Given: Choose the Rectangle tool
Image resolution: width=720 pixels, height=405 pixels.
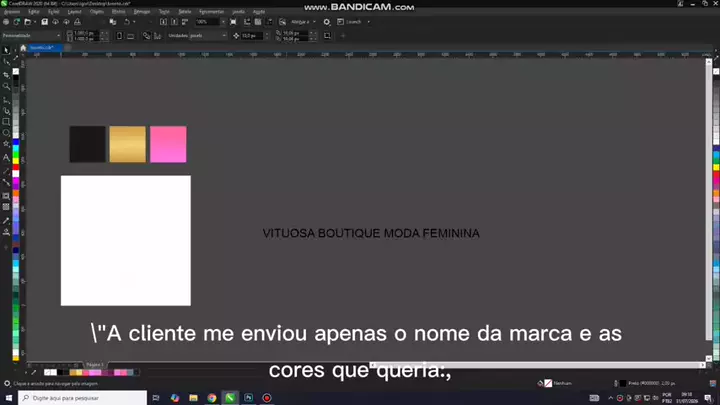Looking at the screenshot, I should 6,122.
